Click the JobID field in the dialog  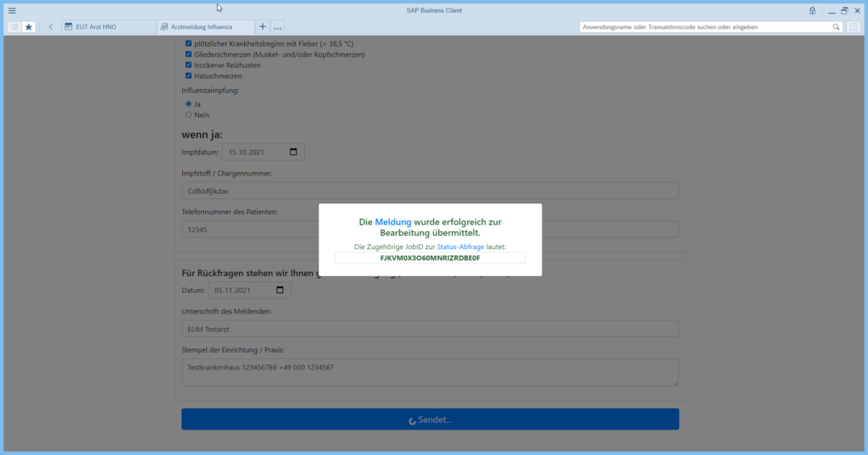(x=430, y=258)
